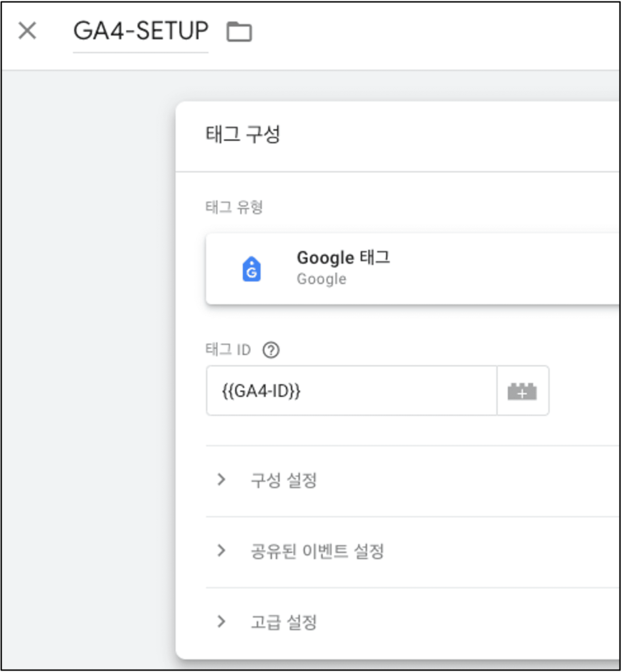Open the 태그 ID help tooltip
This screenshot has height=672, width=621.
pos(271,350)
